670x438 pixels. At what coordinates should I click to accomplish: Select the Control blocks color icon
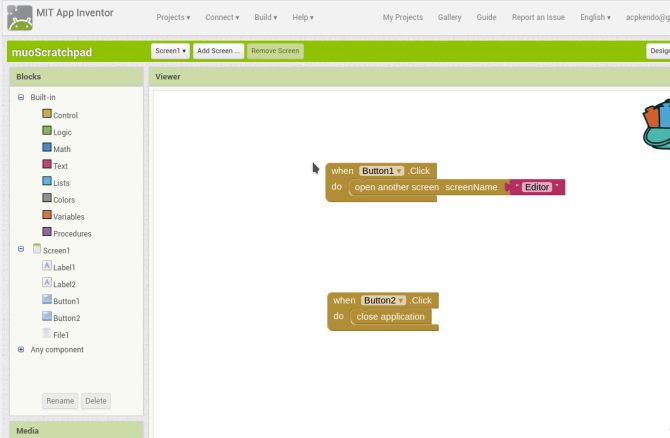coord(47,114)
